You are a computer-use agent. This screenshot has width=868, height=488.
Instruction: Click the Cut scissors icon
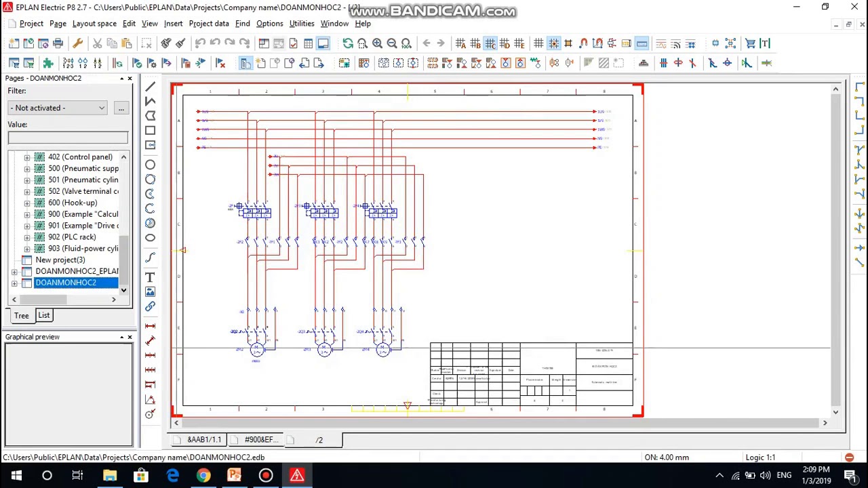97,43
